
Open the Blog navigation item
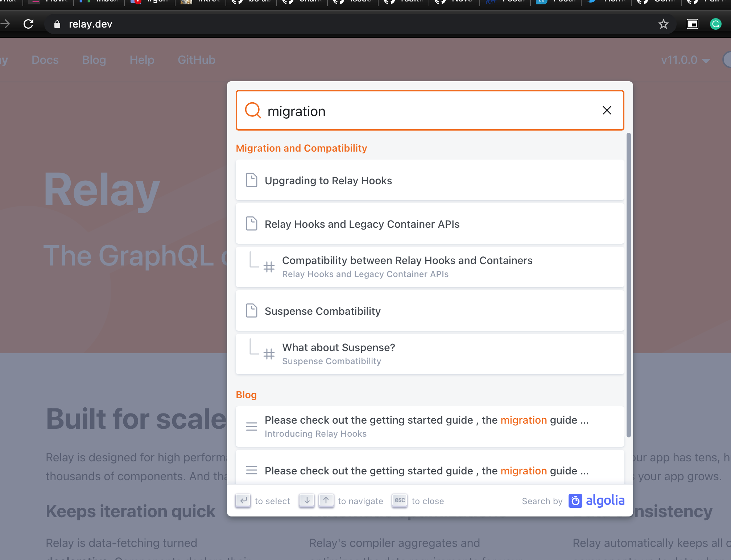(x=94, y=59)
